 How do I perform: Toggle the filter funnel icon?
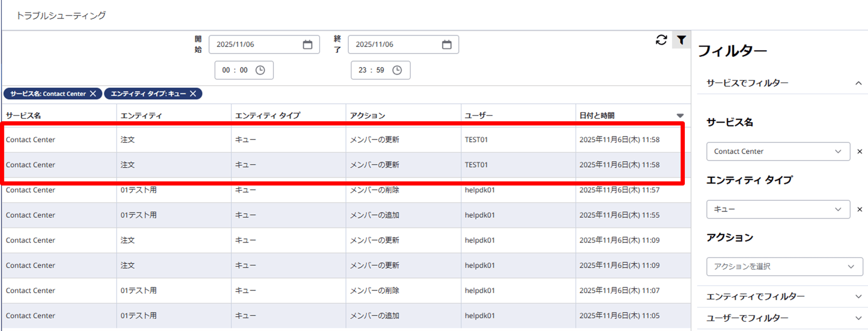pyautogui.click(x=681, y=40)
